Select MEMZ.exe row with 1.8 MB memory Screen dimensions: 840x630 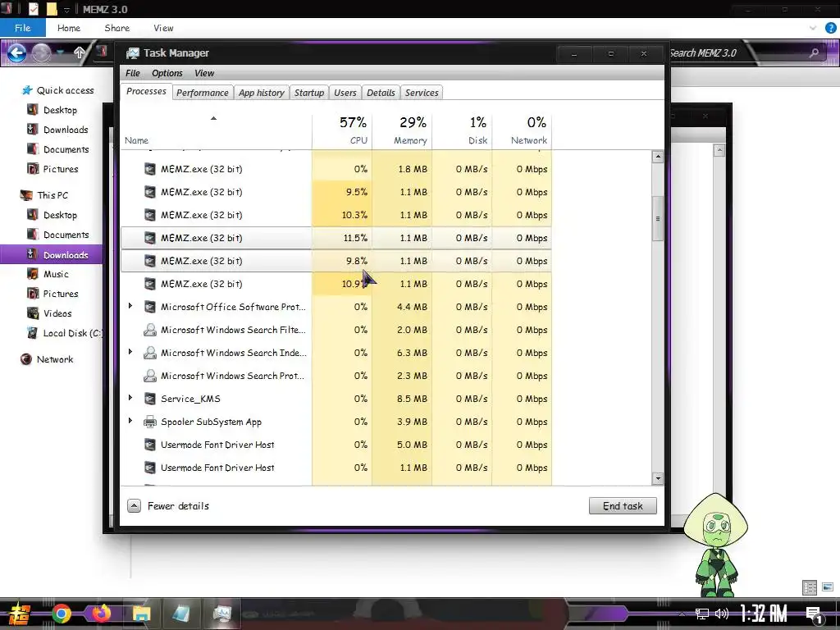click(x=336, y=169)
